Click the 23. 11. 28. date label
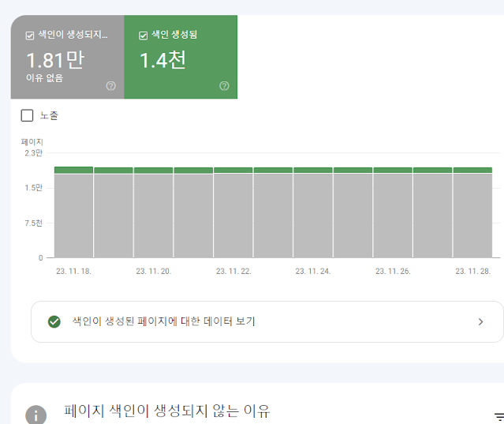 (472, 271)
